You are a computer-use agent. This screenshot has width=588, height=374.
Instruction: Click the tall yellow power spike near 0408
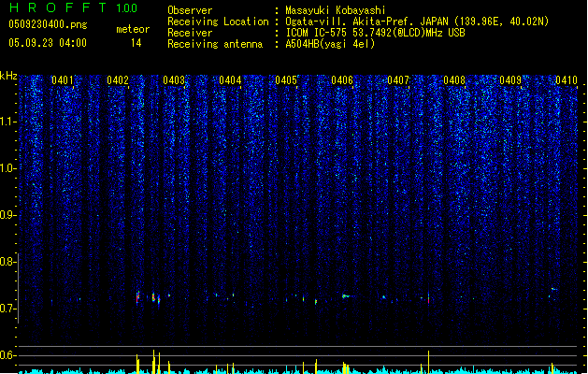pos(429,362)
